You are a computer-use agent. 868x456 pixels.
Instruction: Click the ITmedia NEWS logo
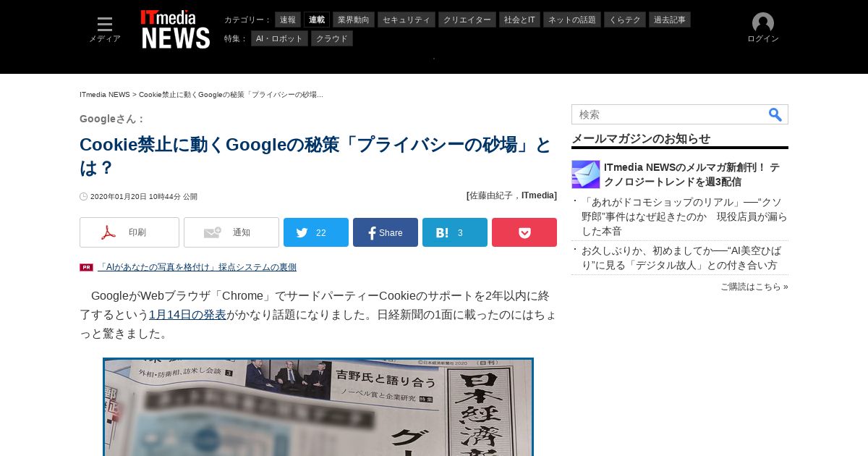[x=176, y=30]
